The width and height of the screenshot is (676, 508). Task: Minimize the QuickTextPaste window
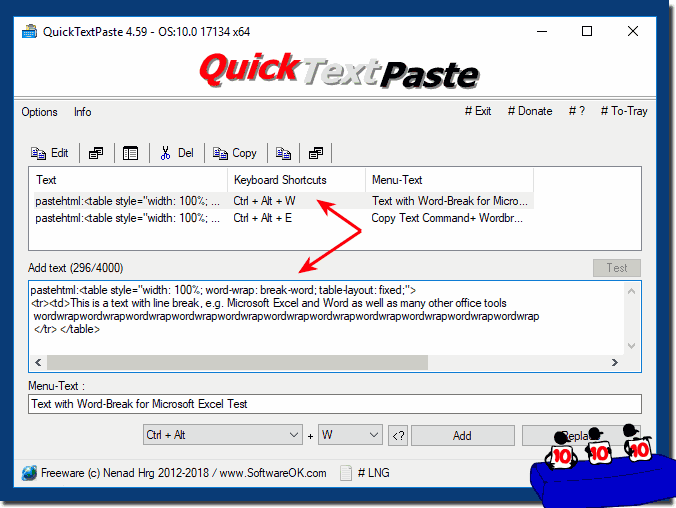[542, 31]
